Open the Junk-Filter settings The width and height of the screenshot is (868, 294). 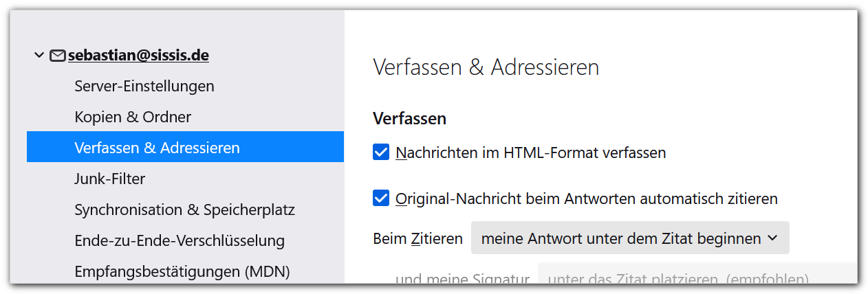[x=110, y=179]
